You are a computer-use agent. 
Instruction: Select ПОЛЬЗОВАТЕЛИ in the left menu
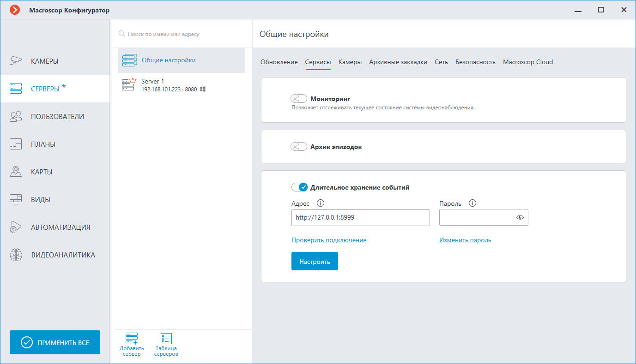(57, 116)
